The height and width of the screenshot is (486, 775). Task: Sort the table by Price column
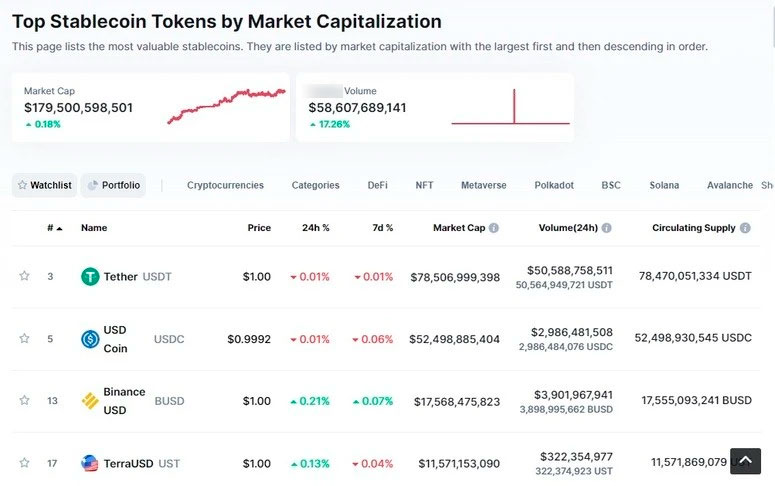coord(259,228)
